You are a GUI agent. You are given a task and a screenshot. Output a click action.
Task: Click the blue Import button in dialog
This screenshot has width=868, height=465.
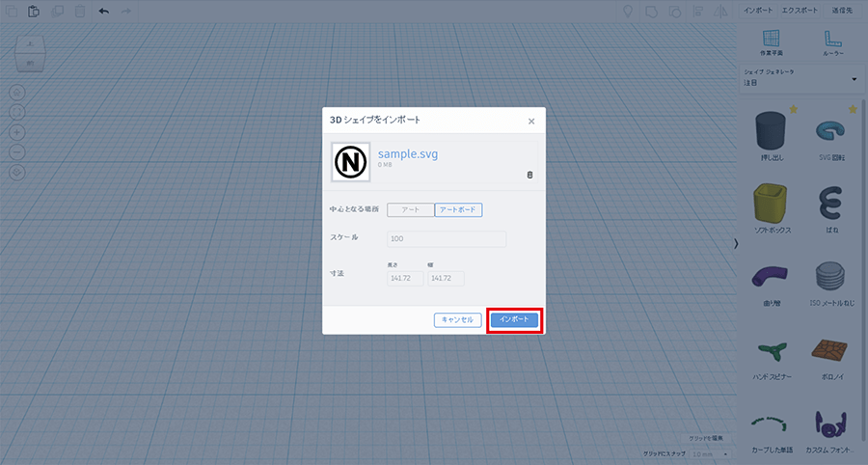[x=514, y=320]
